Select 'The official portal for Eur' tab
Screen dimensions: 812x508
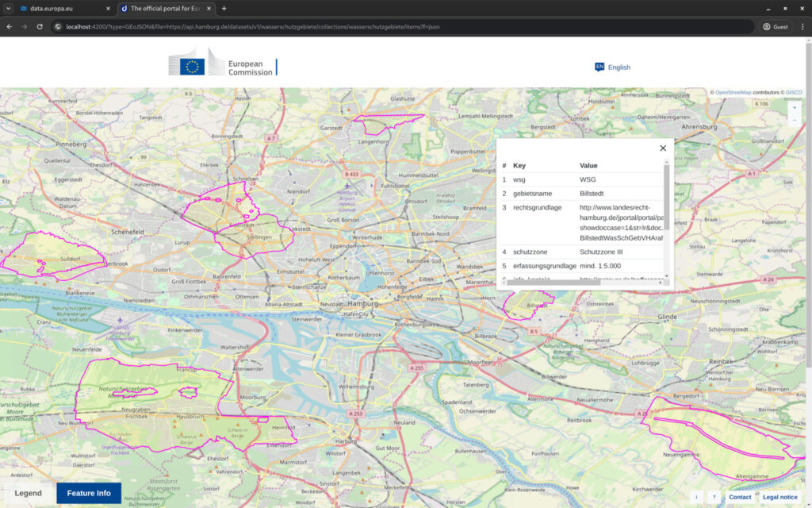click(165, 9)
